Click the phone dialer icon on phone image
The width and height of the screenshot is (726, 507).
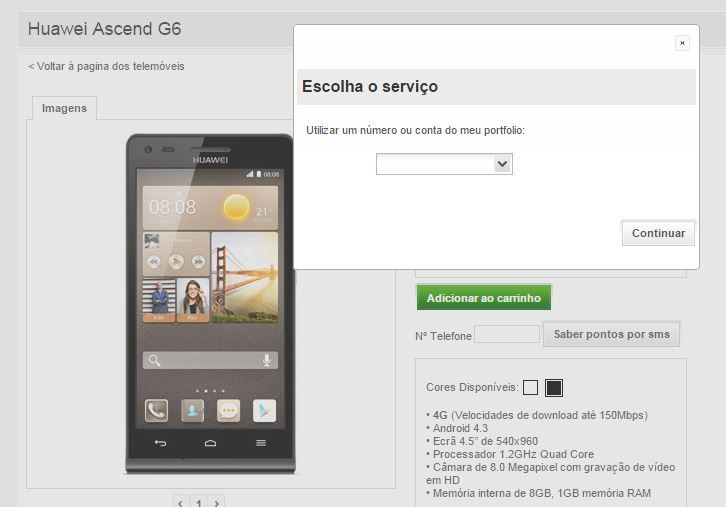point(156,411)
